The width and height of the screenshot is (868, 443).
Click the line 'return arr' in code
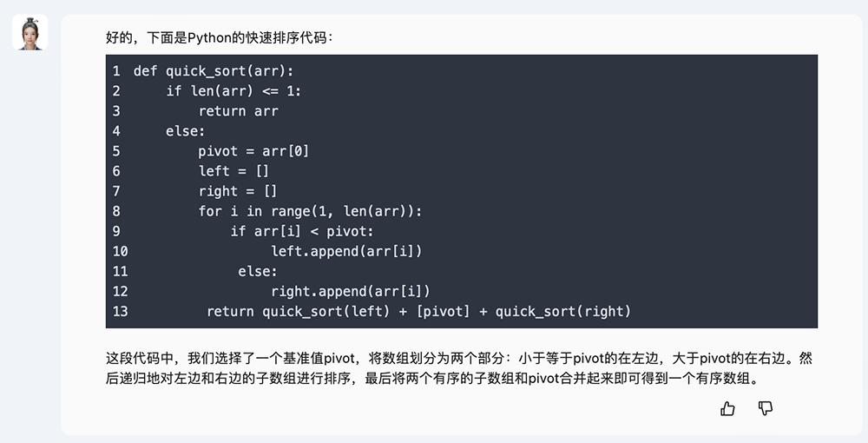point(238,111)
